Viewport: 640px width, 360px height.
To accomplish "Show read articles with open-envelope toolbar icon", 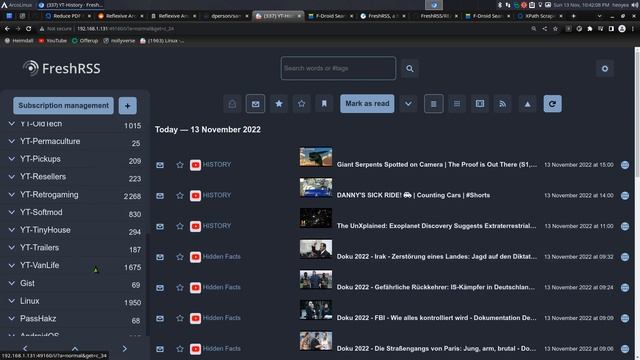I will 232,104.
